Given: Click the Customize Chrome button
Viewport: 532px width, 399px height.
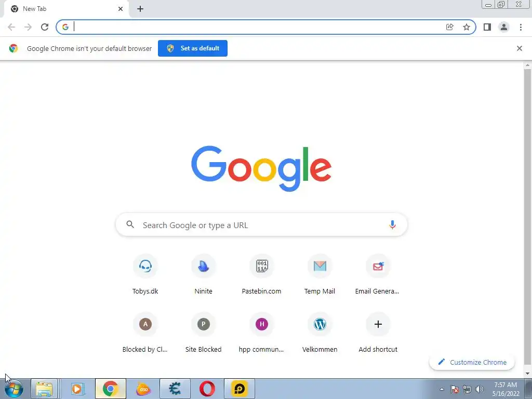Looking at the screenshot, I should (x=472, y=362).
